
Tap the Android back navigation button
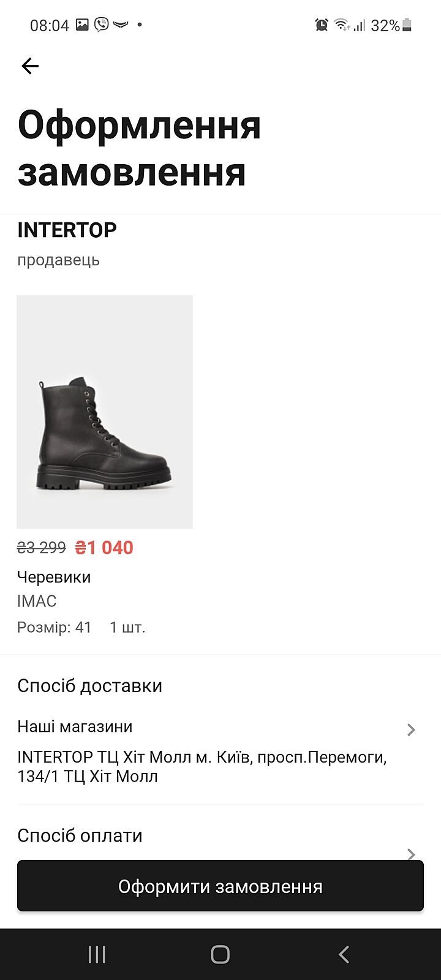(x=344, y=954)
